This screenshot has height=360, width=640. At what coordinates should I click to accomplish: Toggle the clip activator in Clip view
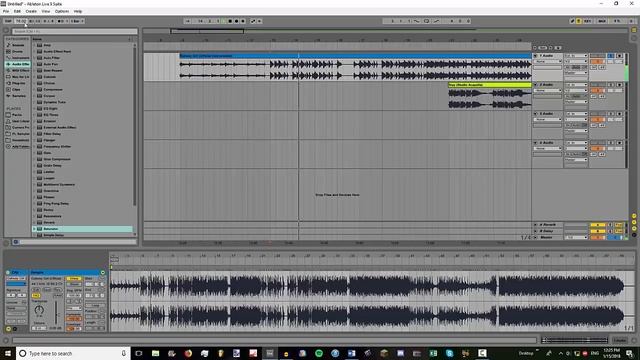pos(8,272)
